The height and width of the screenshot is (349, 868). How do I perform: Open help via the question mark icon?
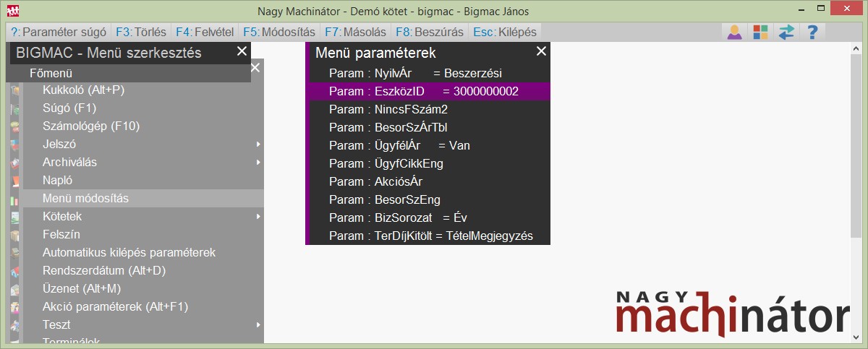point(812,32)
